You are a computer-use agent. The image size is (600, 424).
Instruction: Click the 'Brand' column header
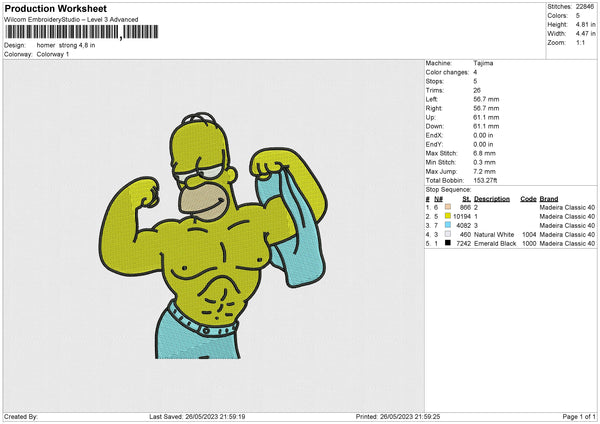549,199
